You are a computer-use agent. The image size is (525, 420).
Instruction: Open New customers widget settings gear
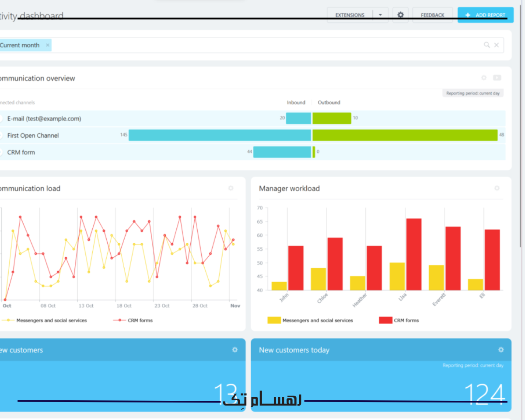click(x=235, y=350)
